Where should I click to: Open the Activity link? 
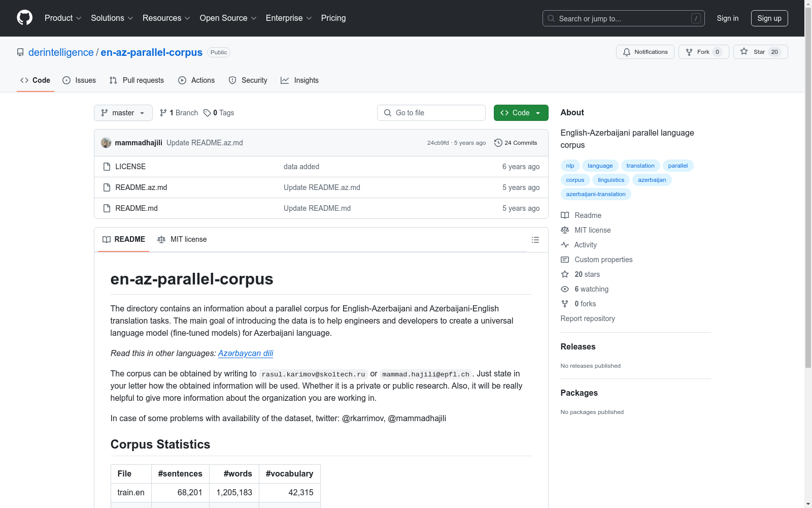[x=579, y=245]
